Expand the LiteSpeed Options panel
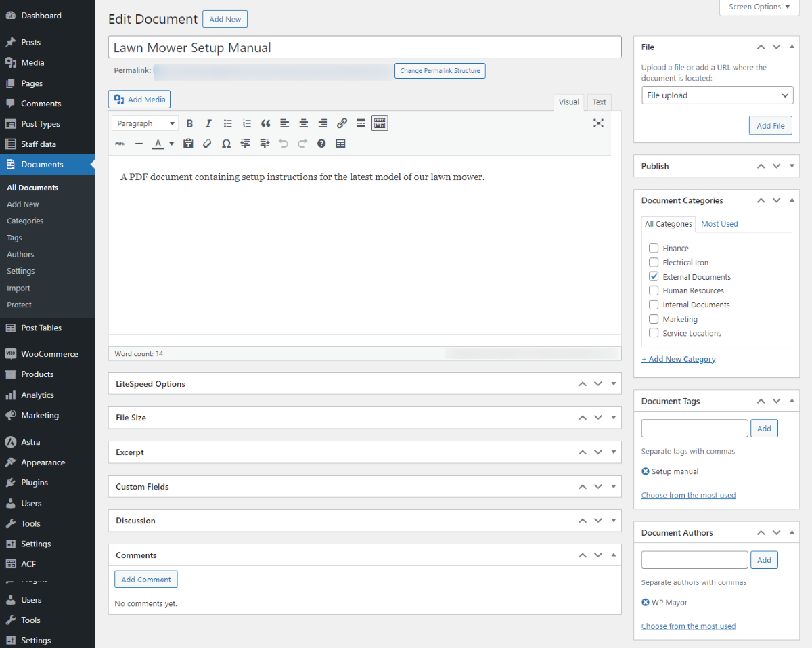This screenshot has height=648, width=812. (x=614, y=383)
